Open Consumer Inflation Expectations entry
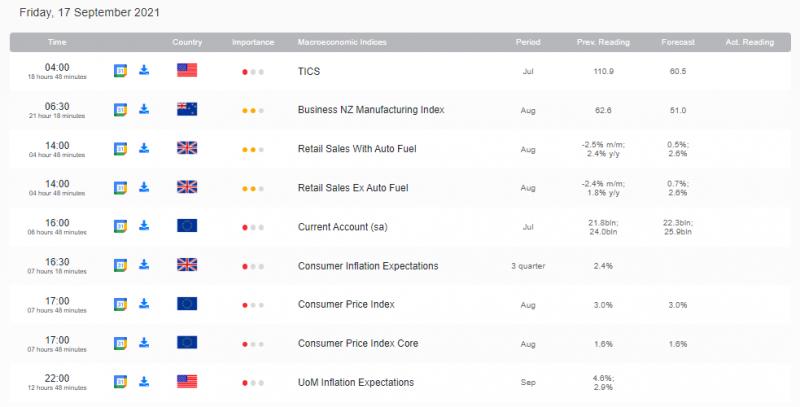This screenshot has height=407, width=800. (368, 266)
